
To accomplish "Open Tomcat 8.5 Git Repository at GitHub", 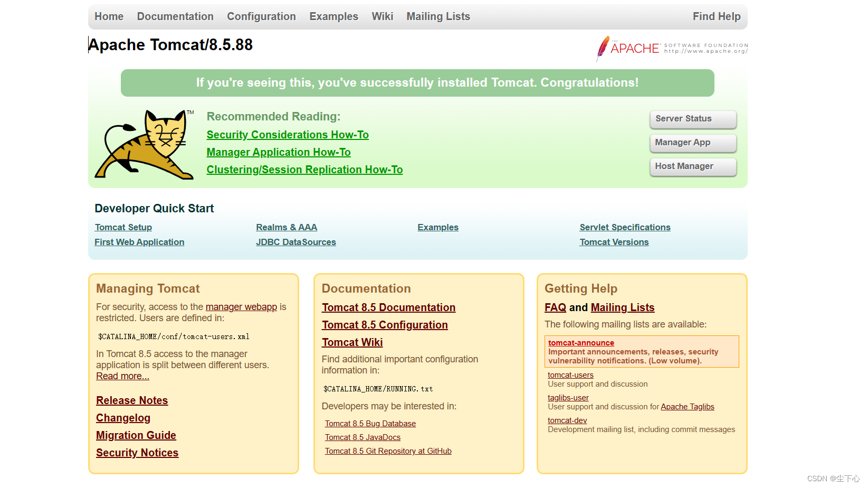I will (388, 451).
